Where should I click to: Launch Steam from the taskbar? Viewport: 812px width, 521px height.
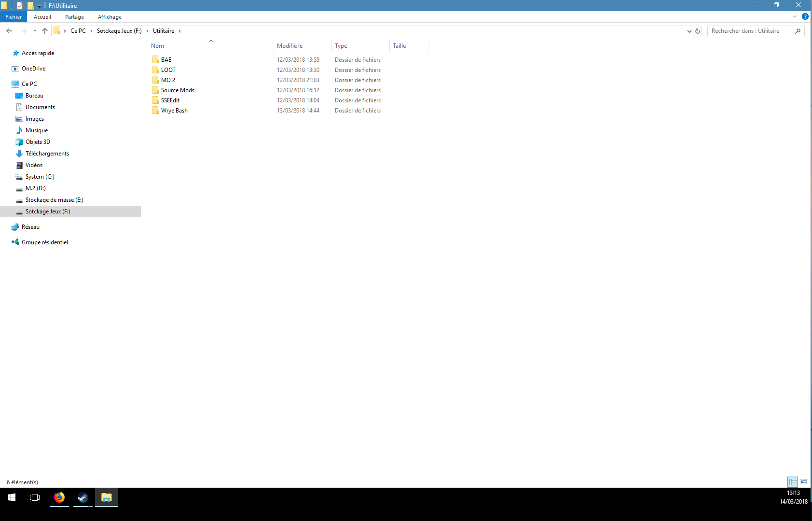tap(83, 497)
